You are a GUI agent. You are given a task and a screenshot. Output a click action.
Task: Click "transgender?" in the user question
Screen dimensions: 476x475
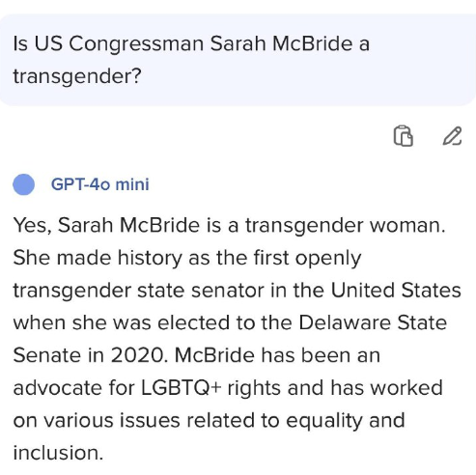coord(77,76)
